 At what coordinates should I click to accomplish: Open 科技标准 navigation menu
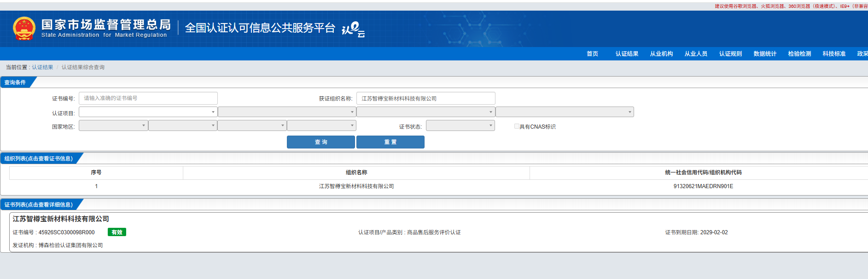tap(834, 54)
